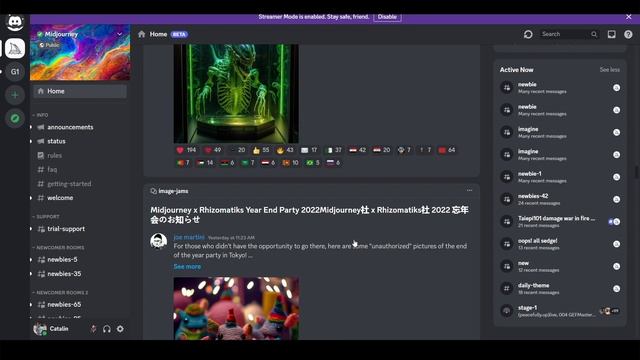Click the search magnifier icon
Viewport: 640px width, 360px height.
tap(594, 34)
